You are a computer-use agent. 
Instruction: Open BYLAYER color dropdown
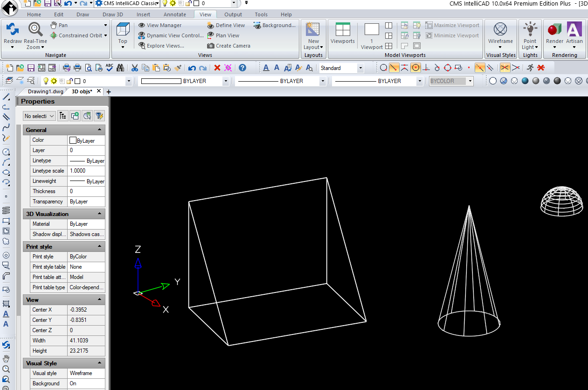click(x=226, y=81)
